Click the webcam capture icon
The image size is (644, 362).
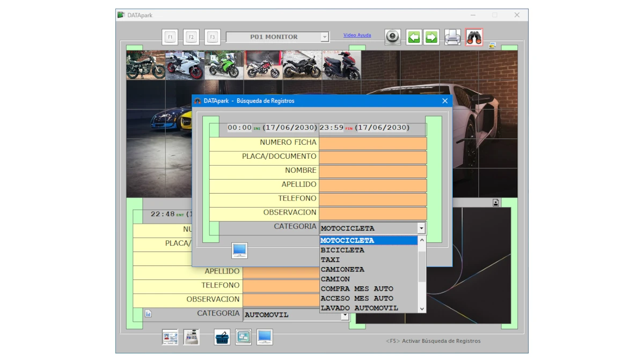392,37
